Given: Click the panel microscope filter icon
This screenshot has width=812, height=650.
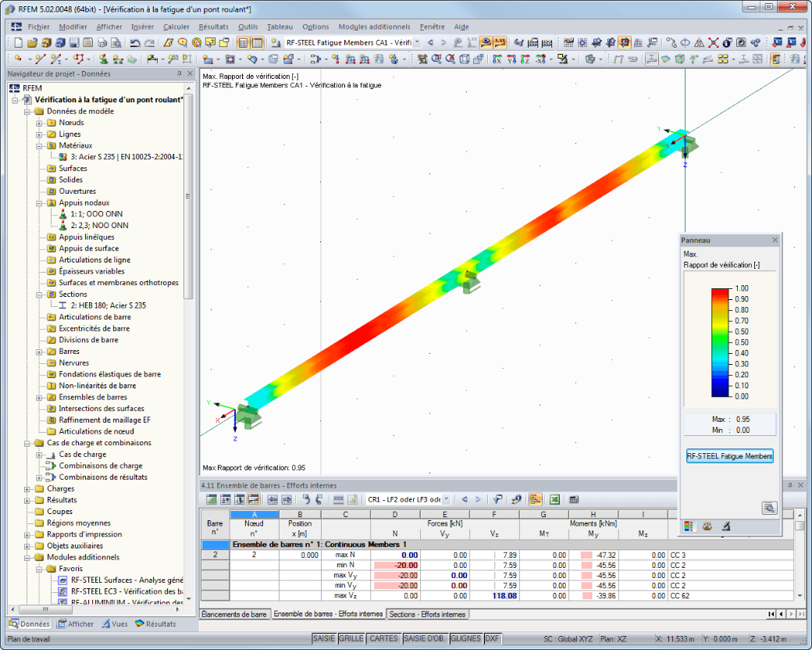Looking at the screenshot, I should click(x=726, y=526).
